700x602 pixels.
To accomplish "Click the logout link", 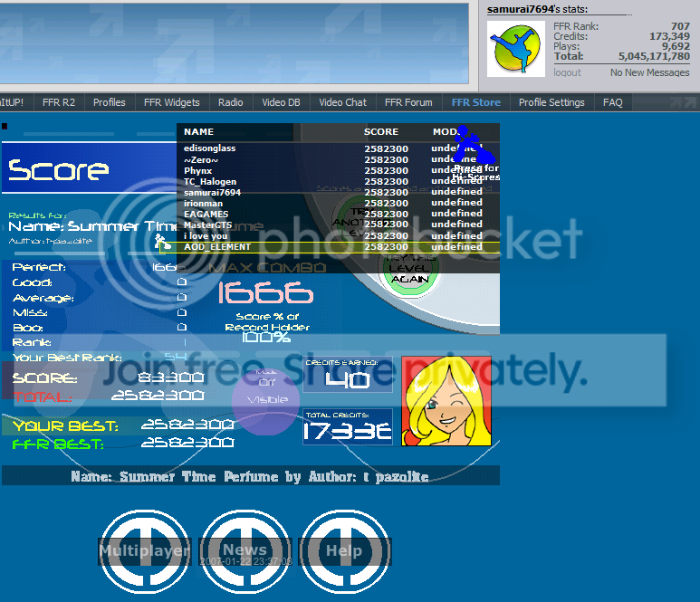I will click(567, 72).
